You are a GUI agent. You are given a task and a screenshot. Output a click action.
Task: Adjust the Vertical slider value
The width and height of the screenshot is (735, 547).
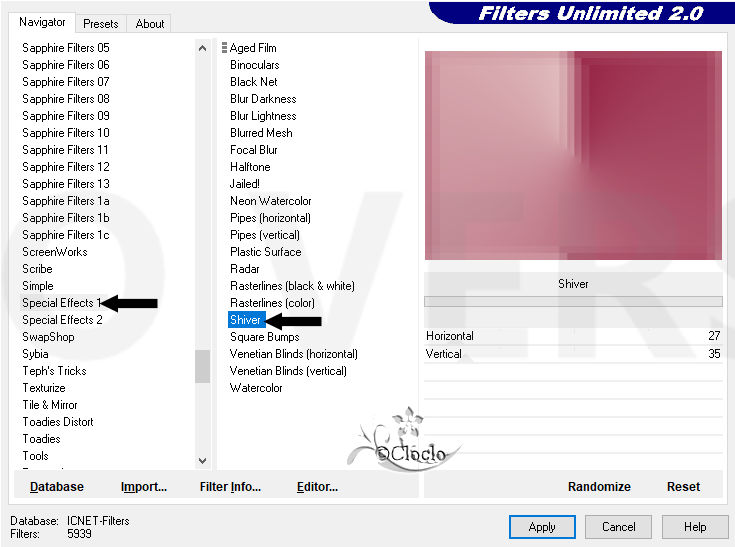point(573,354)
